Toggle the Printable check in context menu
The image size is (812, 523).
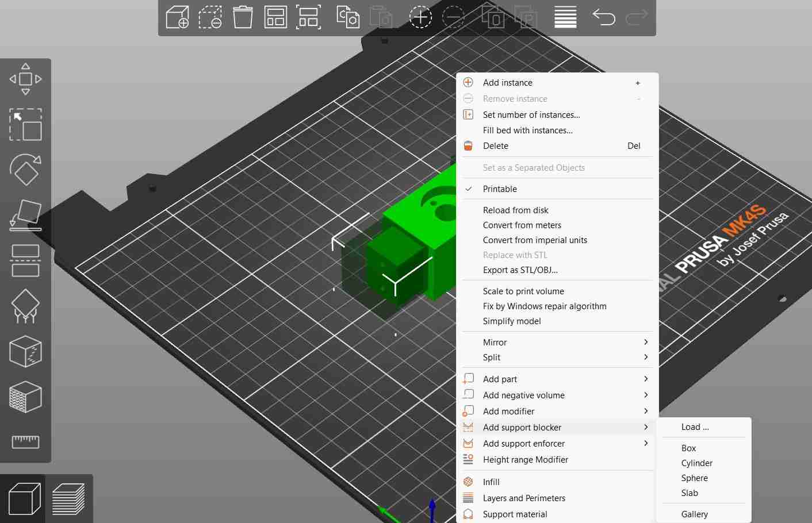tap(558, 189)
